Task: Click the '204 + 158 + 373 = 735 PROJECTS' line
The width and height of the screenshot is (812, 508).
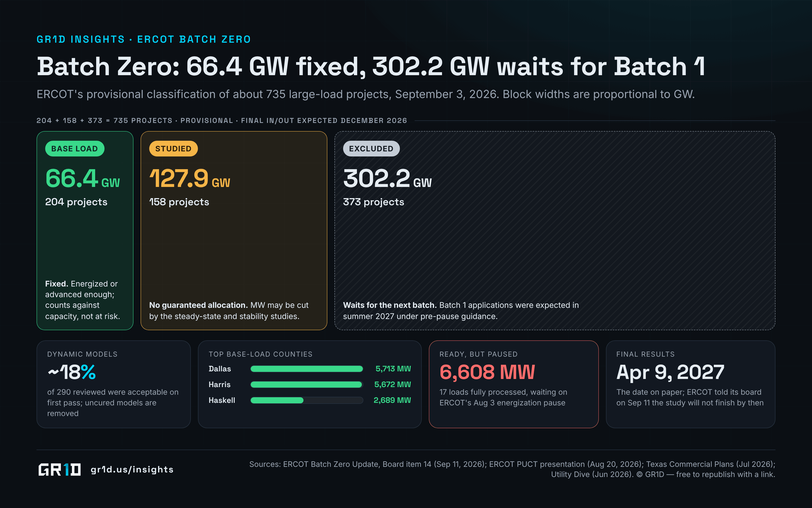Action: [222, 121]
